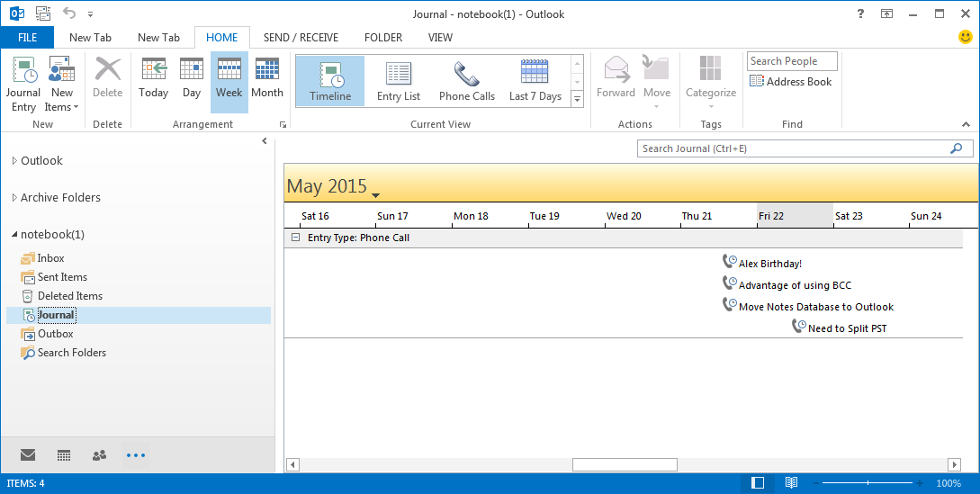Open the FOLDER tab
This screenshot has height=494, width=980.
tap(383, 38)
